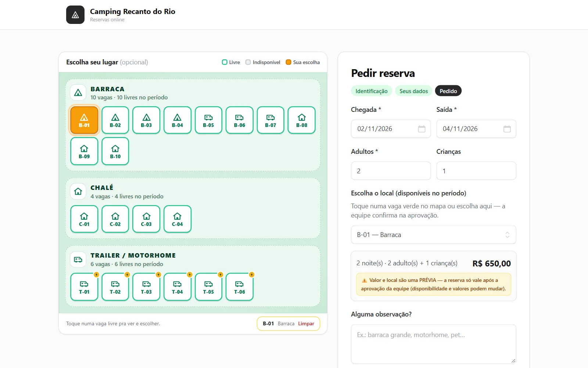Select spot B-06 on the map
This screenshot has width=588, height=368.
240,120
